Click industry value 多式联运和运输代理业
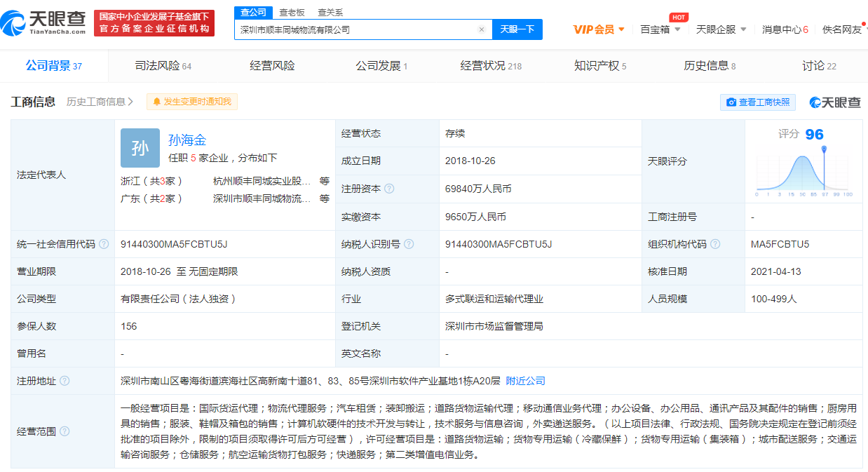 coord(494,299)
